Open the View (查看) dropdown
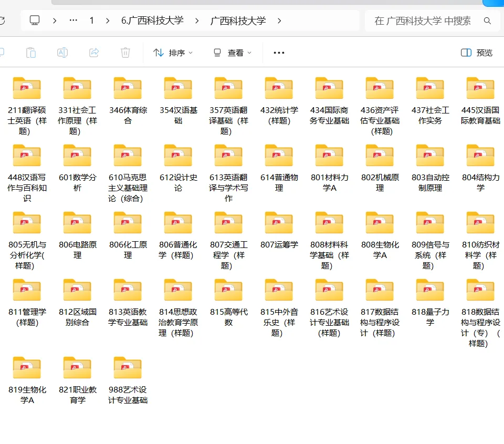 click(x=233, y=53)
